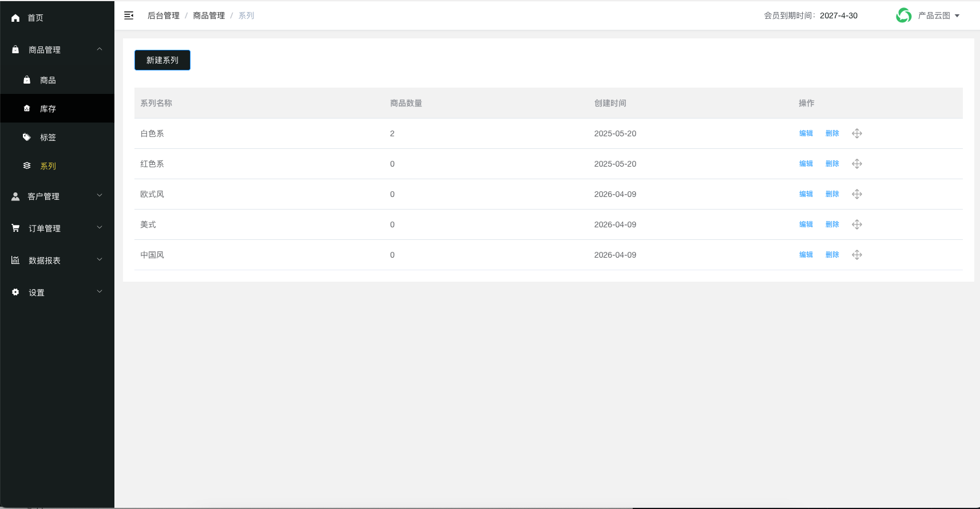The image size is (980, 509).
Task: Click the 库存 inventory icon
Action: pyautogui.click(x=27, y=108)
